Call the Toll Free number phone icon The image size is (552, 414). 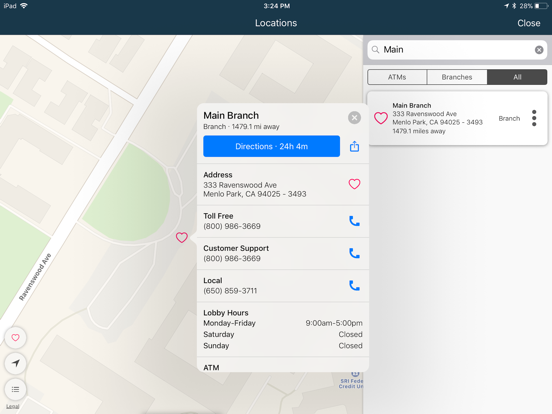pyautogui.click(x=354, y=221)
